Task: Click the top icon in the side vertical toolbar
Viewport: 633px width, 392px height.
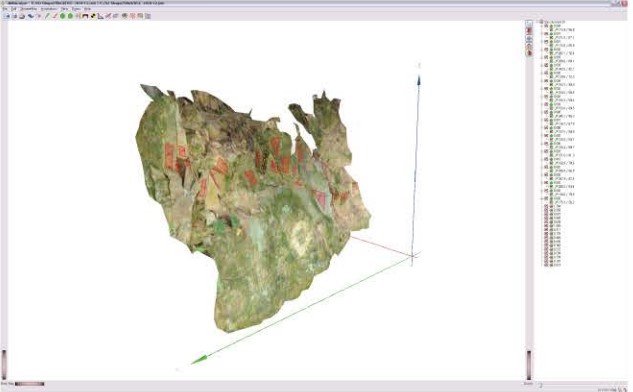Action: coord(529,24)
